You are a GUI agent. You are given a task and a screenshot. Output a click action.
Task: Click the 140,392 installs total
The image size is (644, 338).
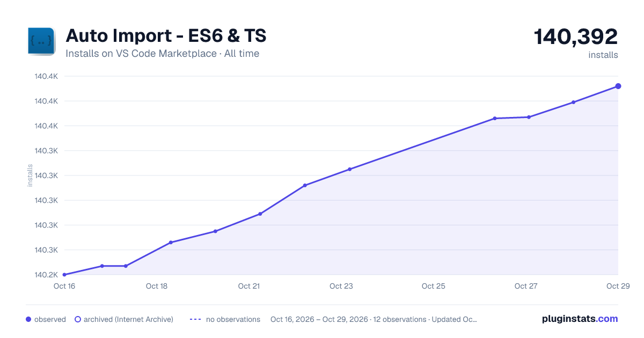pos(576,37)
